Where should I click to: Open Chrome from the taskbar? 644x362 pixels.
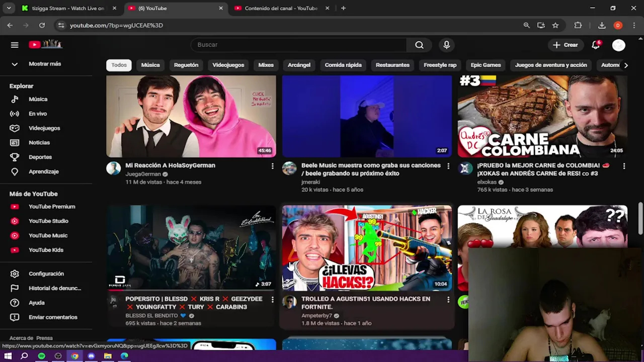(74, 356)
